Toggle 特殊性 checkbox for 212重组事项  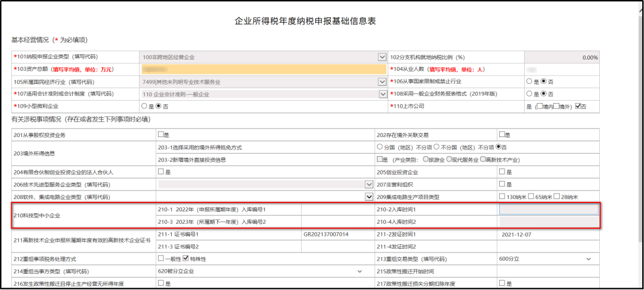pyautogui.click(x=185, y=259)
